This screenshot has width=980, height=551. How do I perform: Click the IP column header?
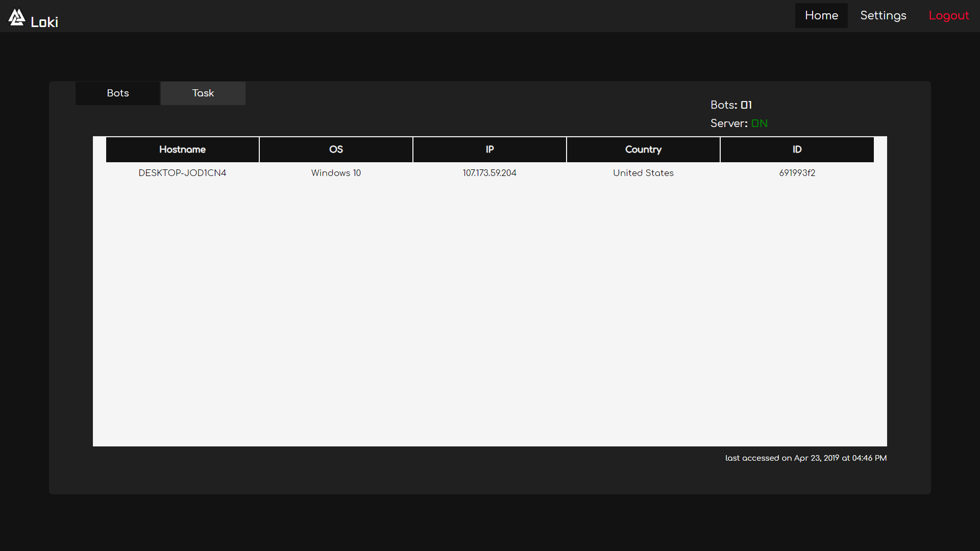click(x=489, y=149)
